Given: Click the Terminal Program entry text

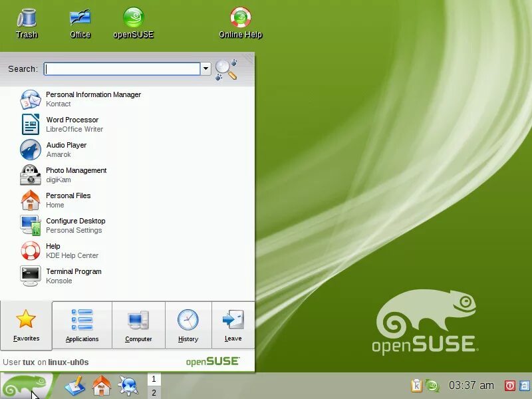Looking at the screenshot, I should (x=74, y=271).
